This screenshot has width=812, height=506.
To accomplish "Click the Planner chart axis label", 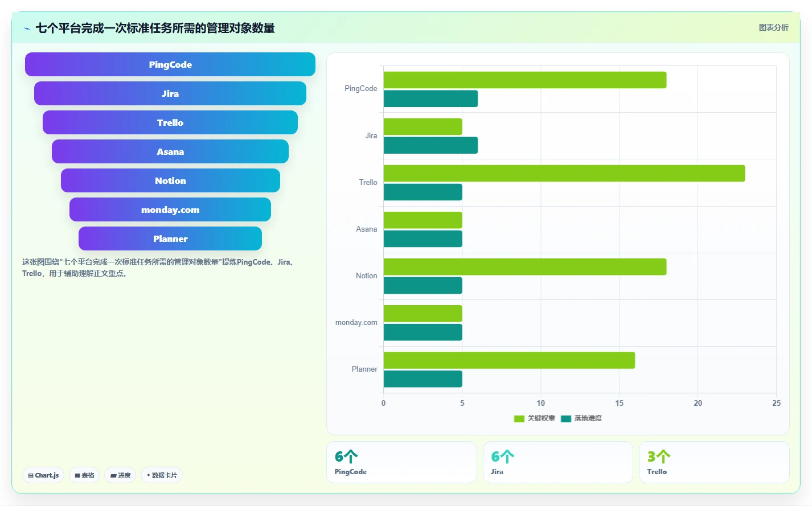I will [x=364, y=369].
